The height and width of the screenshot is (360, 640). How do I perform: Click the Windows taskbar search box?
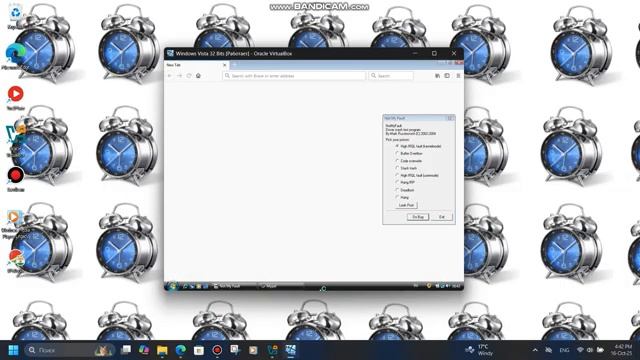tap(69, 350)
